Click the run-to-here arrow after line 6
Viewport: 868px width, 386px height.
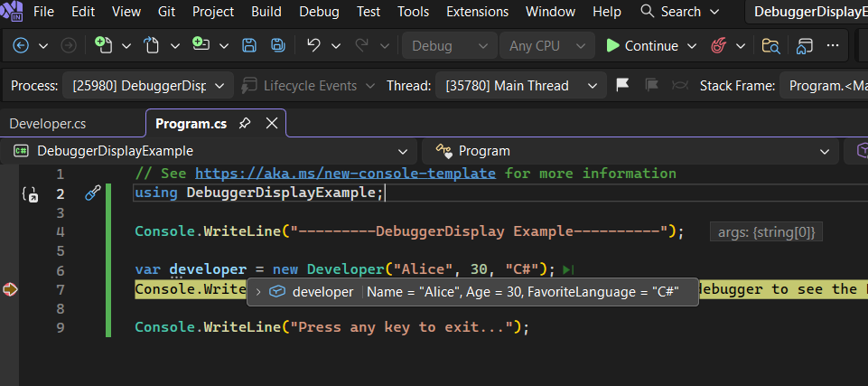(x=568, y=269)
